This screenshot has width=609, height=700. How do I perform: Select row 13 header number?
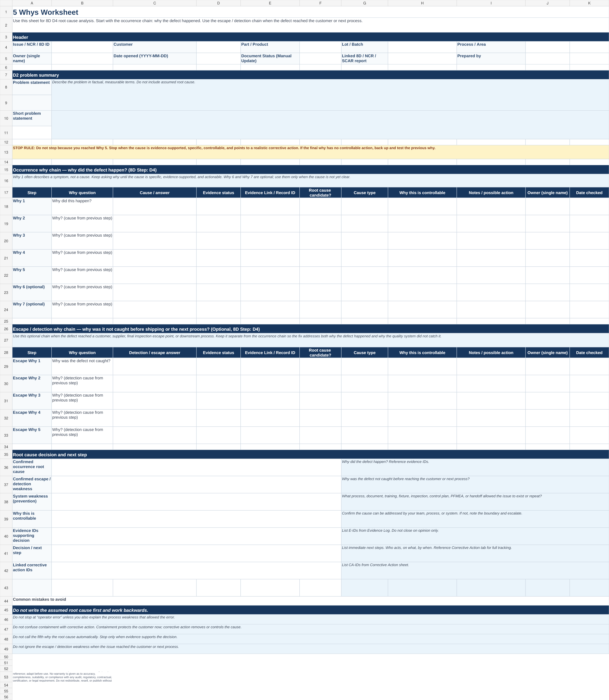click(x=6, y=152)
